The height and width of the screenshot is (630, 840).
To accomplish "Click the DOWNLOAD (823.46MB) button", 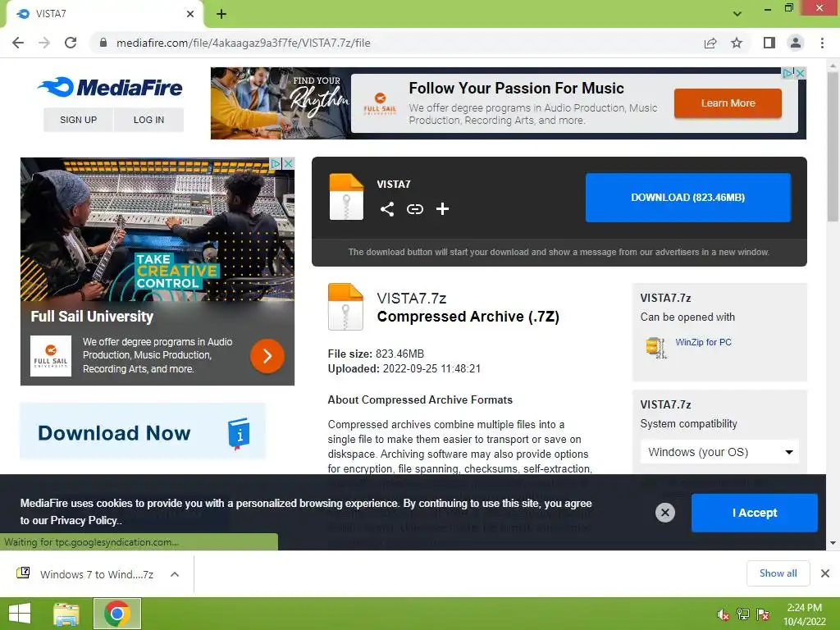I will pos(688,197).
